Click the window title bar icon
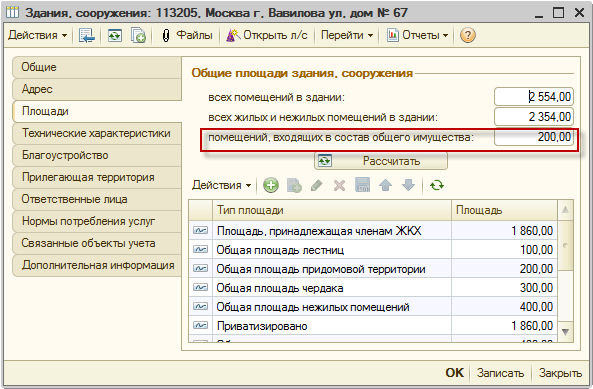 click(13, 13)
